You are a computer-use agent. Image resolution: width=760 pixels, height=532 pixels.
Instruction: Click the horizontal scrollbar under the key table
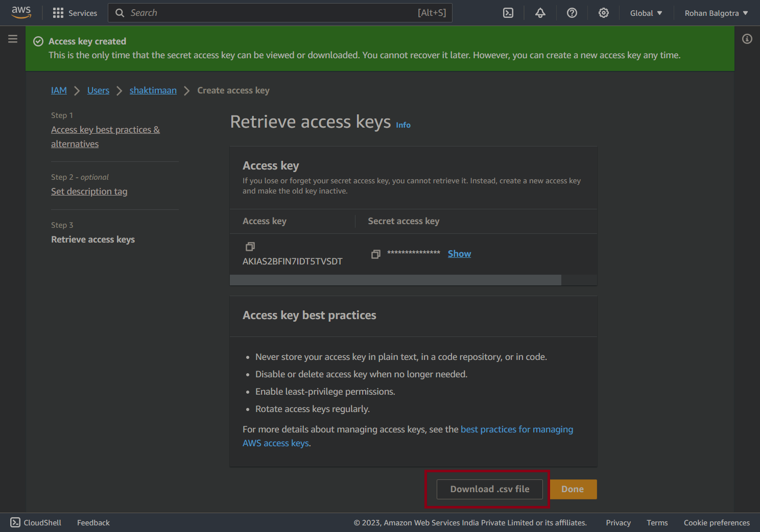pos(395,280)
